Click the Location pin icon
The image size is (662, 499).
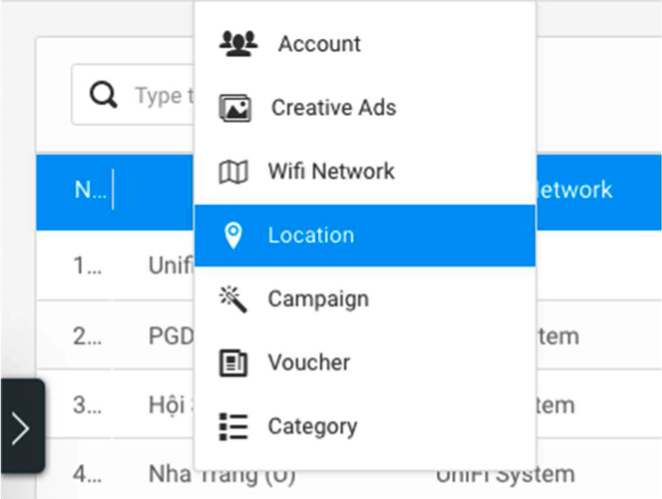click(233, 236)
